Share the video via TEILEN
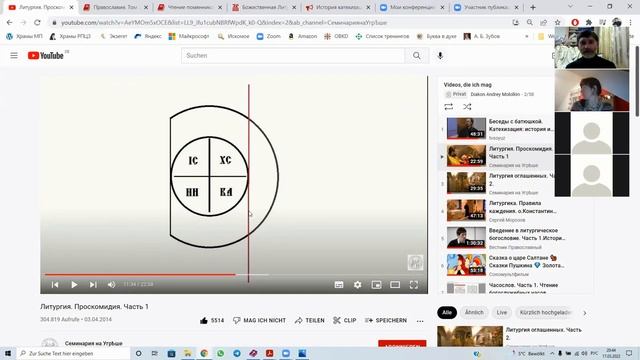Image resolution: width=640 pixels, height=360 pixels. 310,320
